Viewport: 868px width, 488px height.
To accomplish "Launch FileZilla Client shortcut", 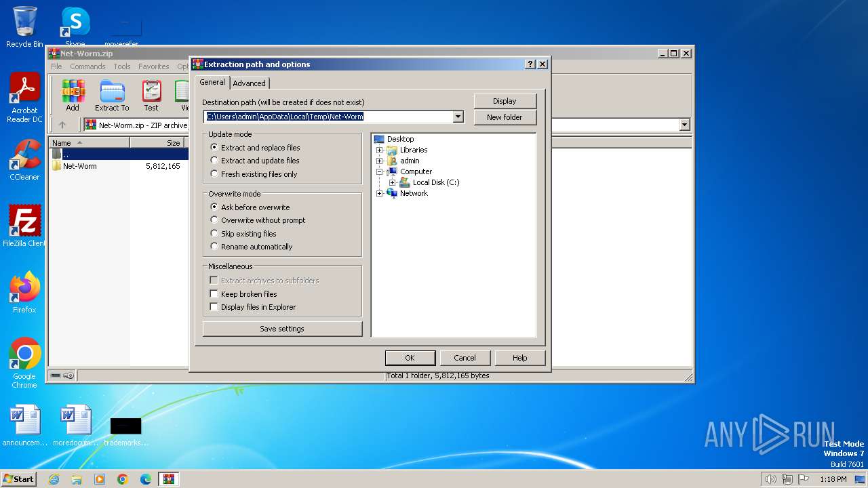I will [24, 226].
